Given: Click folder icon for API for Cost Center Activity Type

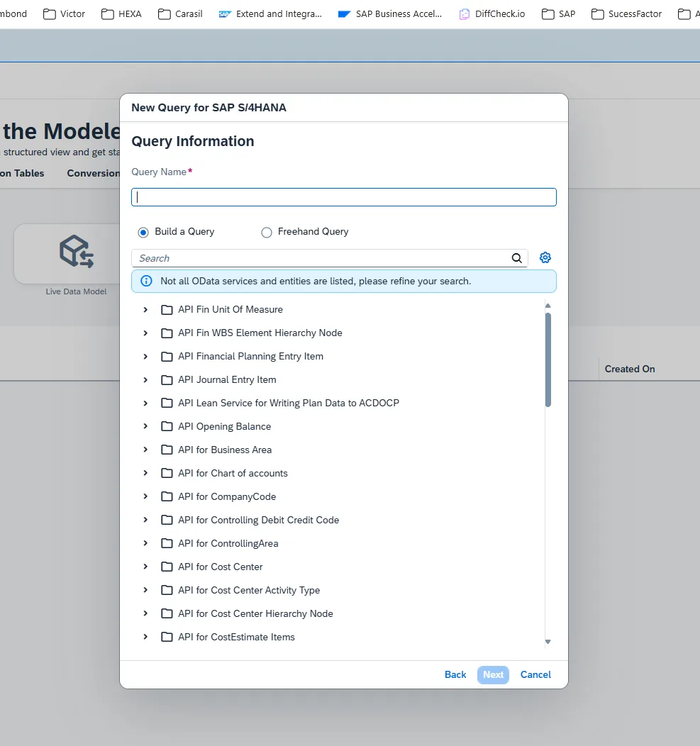Looking at the screenshot, I should pos(167,591).
